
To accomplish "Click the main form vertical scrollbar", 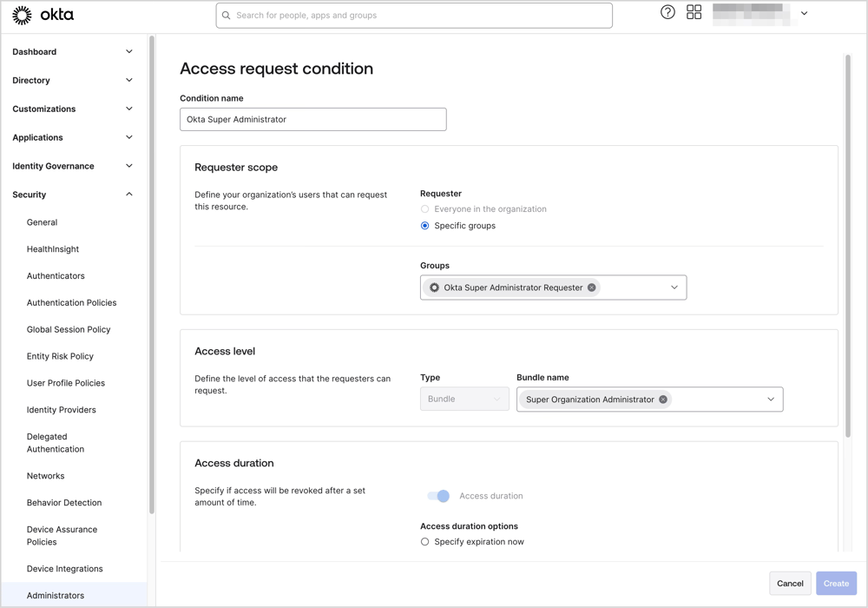I will (x=847, y=246).
